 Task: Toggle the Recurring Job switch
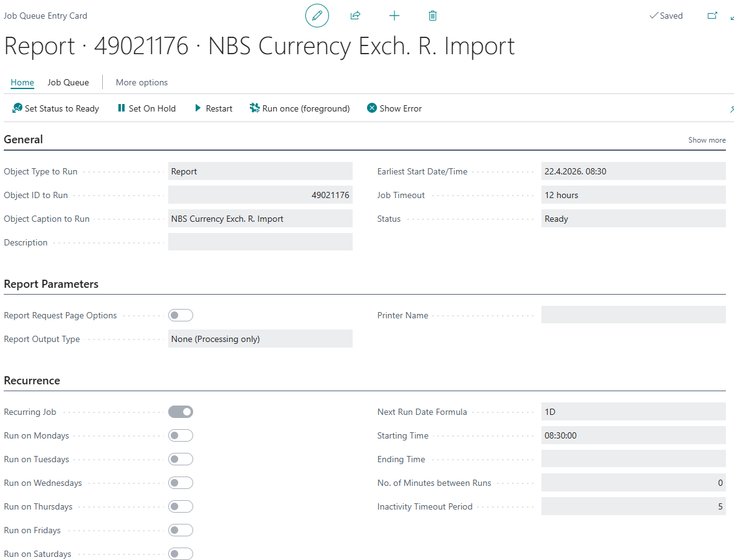[x=181, y=412]
